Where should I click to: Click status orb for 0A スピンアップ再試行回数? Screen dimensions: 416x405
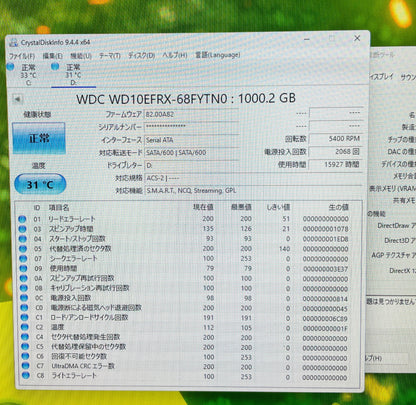[x=24, y=278]
